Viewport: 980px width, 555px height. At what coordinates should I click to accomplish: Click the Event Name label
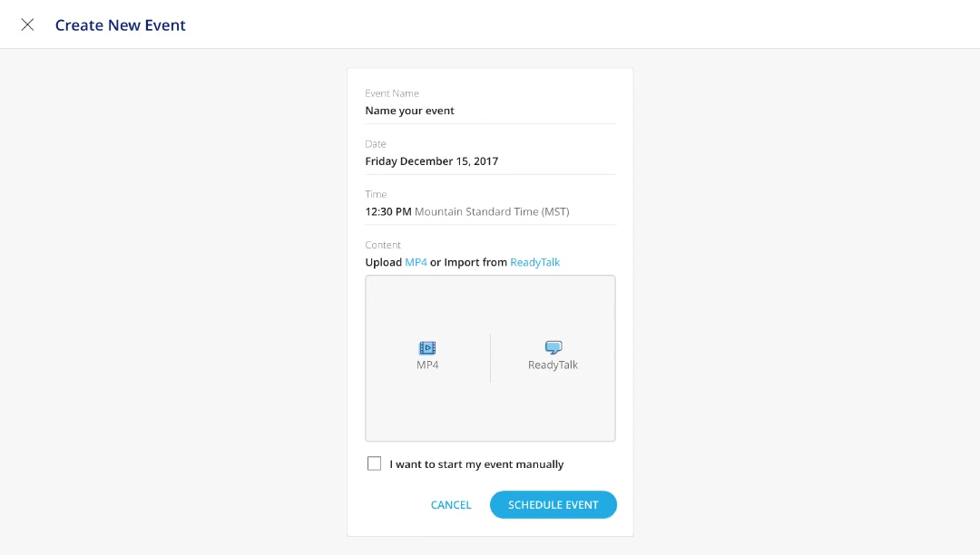392,93
